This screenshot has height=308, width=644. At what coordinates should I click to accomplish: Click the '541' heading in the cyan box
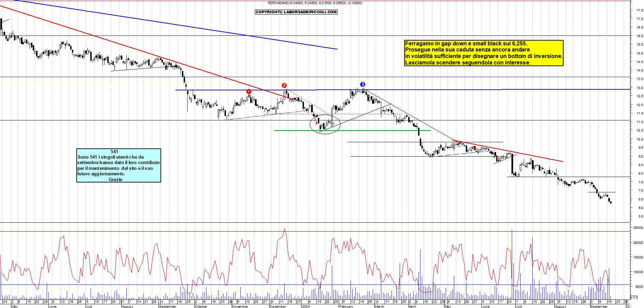pos(114,151)
